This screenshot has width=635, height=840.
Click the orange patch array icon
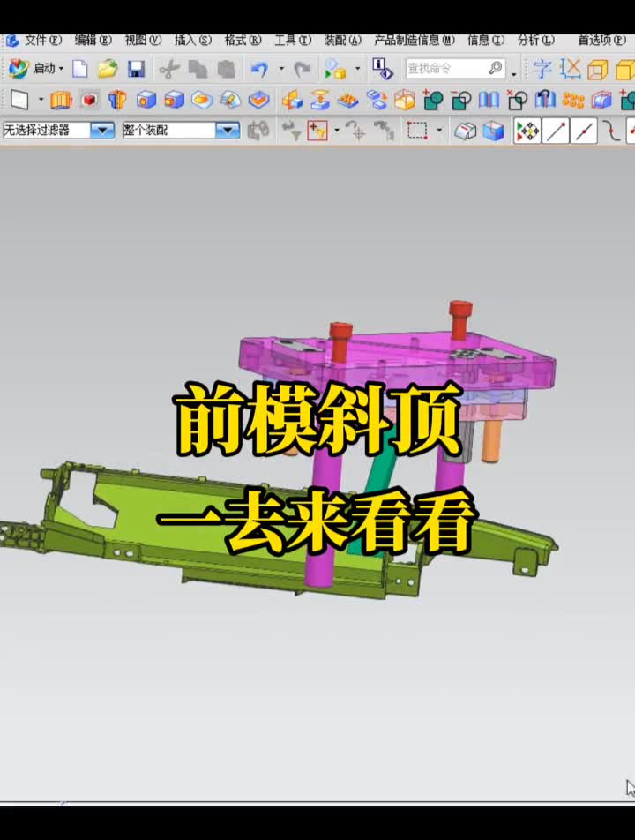click(348, 101)
